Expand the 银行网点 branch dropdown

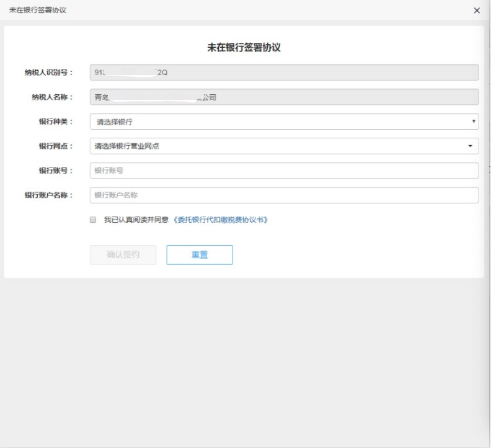(x=284, y=146)
